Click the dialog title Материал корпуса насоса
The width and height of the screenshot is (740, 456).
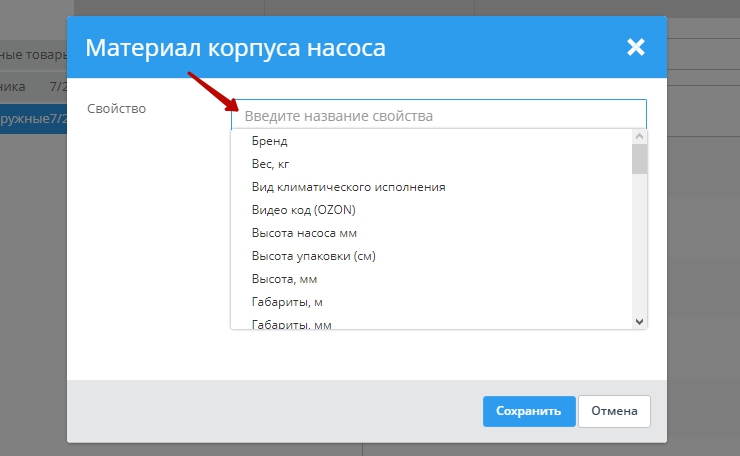tap(235, 47)
